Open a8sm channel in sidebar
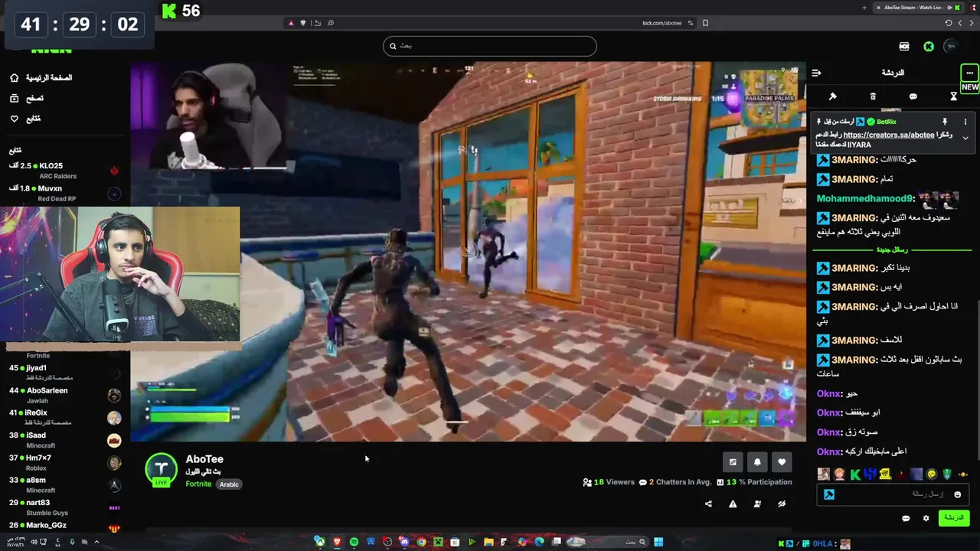980x551 pixels. click(x=65, y=484)
